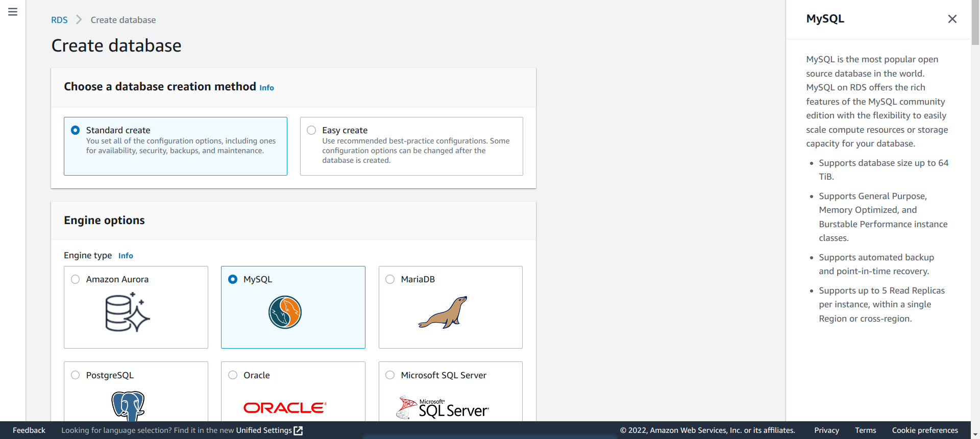Click the Standard create description text
The image size is (980, 439).
(x=181, y=145)
